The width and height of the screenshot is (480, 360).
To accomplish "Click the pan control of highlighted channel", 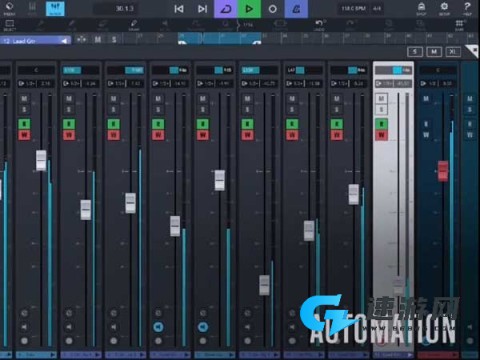I will [x=394, y=70].
